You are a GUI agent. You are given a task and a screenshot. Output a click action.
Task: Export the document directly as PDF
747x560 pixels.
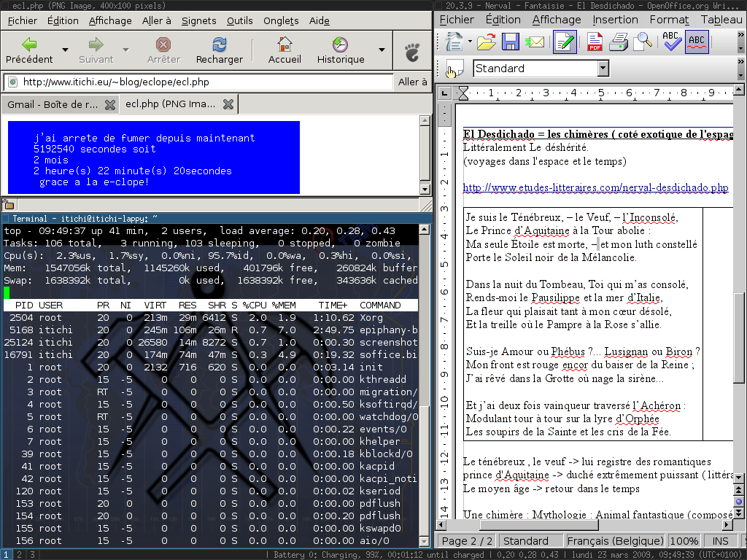[595, 42]
